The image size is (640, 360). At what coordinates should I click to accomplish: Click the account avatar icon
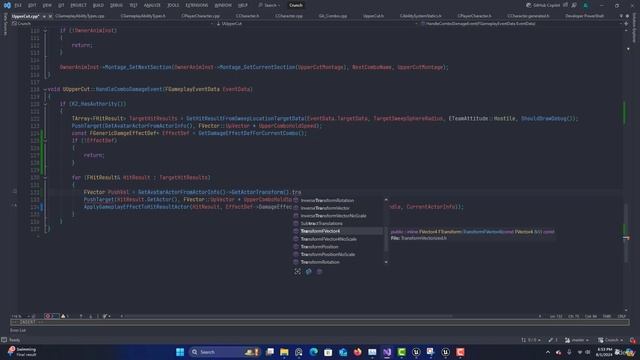[585, 5]
